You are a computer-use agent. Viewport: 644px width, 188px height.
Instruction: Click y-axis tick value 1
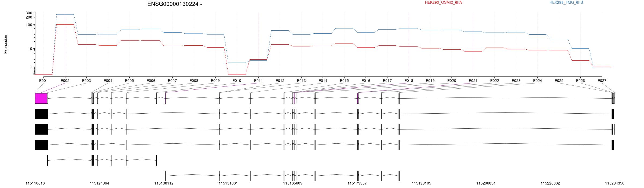tap(31, 67)
